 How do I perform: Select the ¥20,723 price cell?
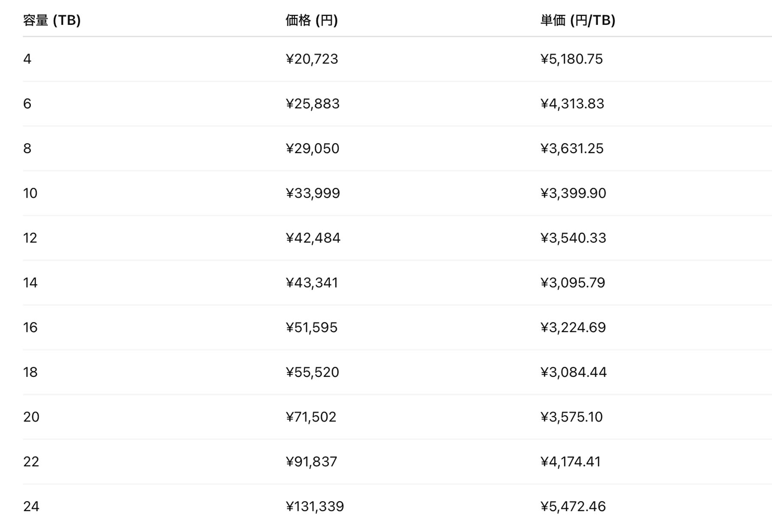click(312, 59)
